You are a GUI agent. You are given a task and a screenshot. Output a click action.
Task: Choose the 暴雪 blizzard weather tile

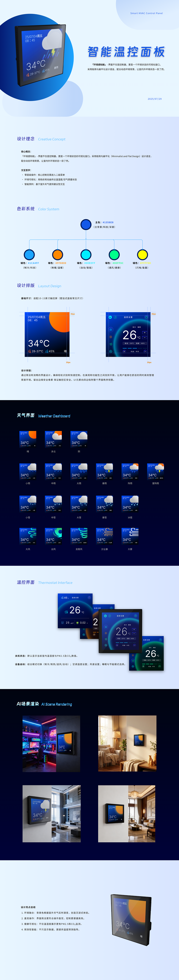click(x=104, y=504)
